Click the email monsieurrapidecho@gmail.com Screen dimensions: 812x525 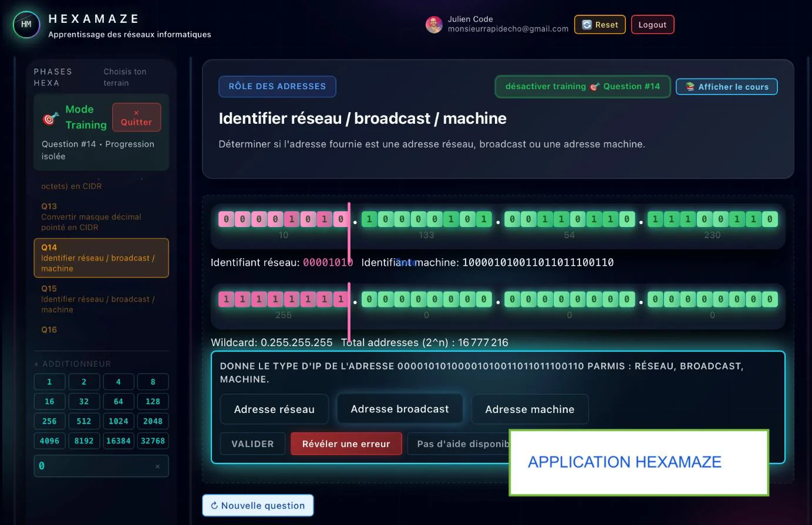[x=508, y=29]
